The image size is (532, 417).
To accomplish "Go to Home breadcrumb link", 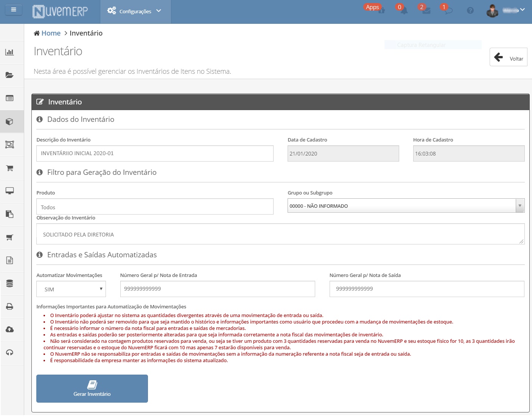I will pos(51,33).
